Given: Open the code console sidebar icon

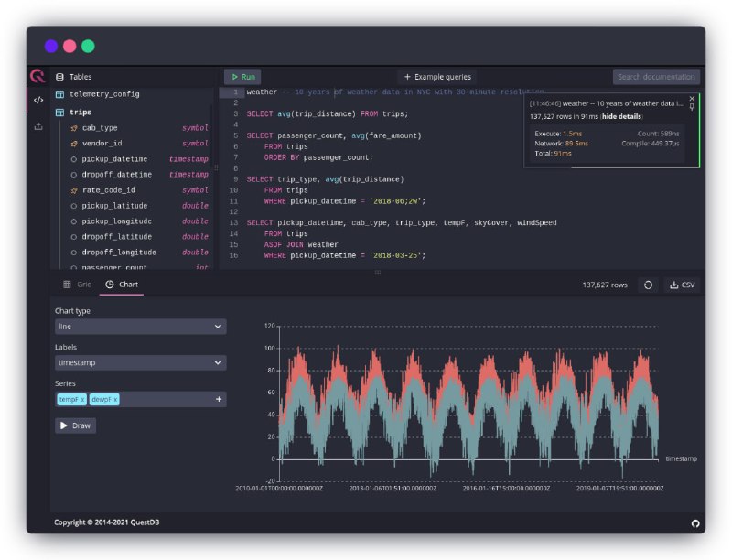Looking at the screenshot, I should (x=38, y=100).
